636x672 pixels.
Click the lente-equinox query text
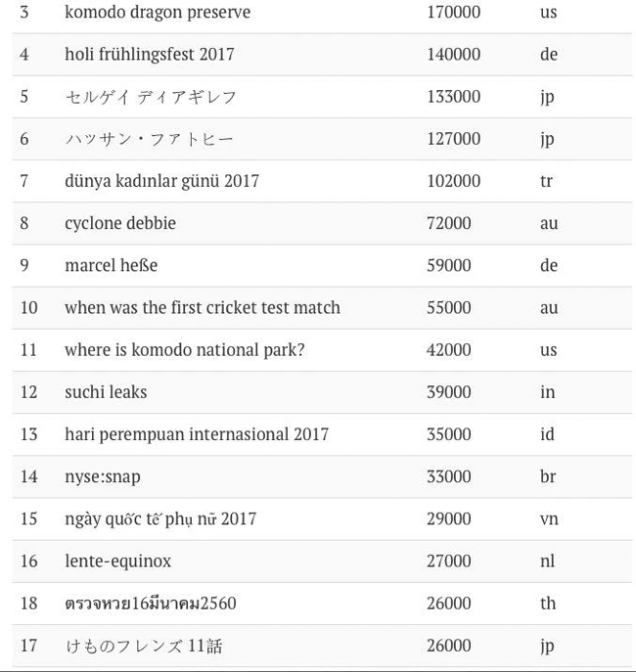click(117, 561)
